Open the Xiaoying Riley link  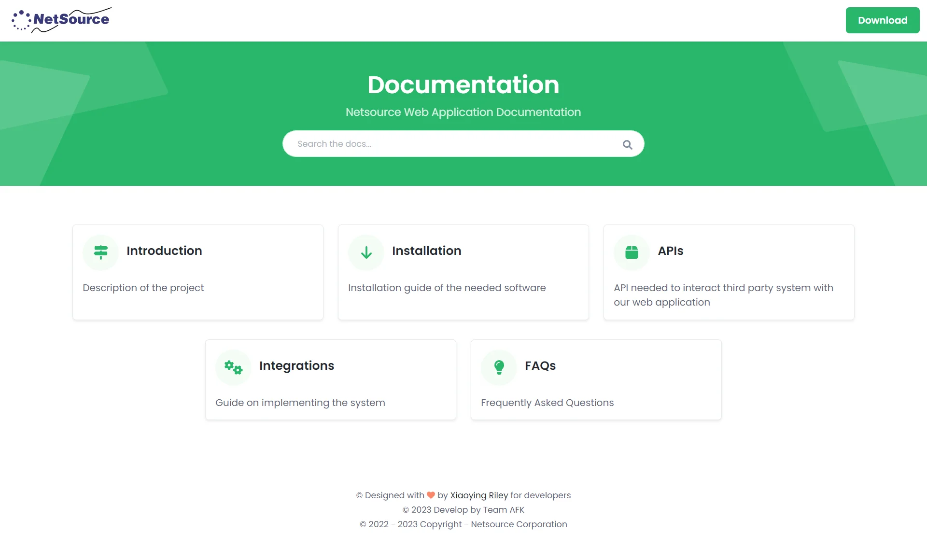click(479, 495)
